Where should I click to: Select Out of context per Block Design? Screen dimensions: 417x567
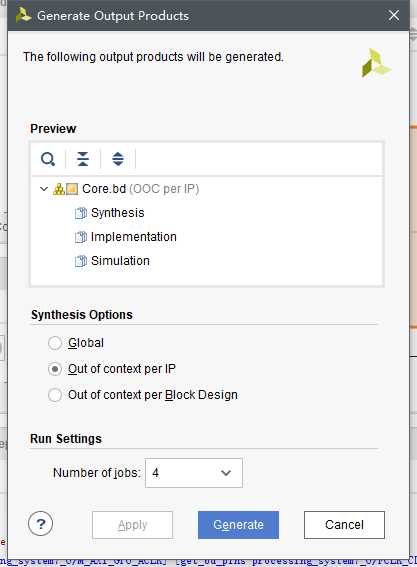point(55,395)
